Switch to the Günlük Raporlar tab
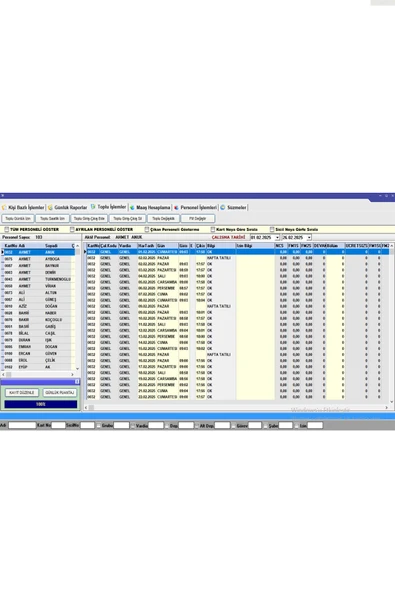 [67, 207]
